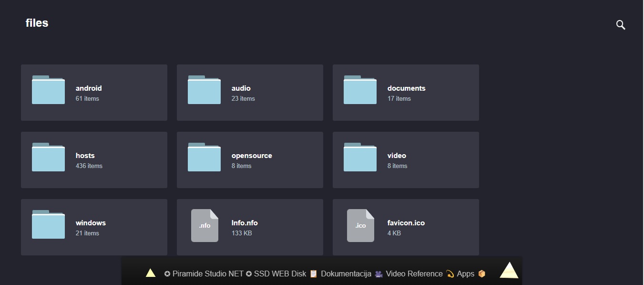Screen dimensions: 644x285
Task: Open the windows folder tile
Action: point(94,227)
